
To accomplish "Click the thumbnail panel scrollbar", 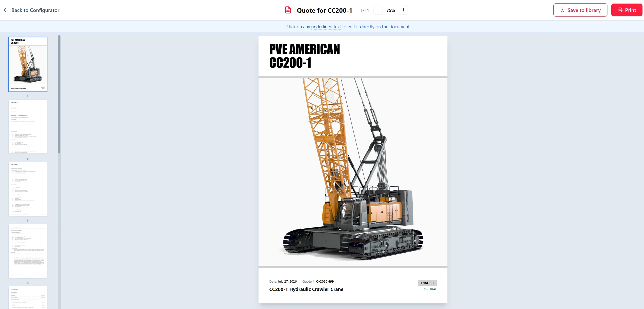I will pyautogui.click(x=59, y=94).
